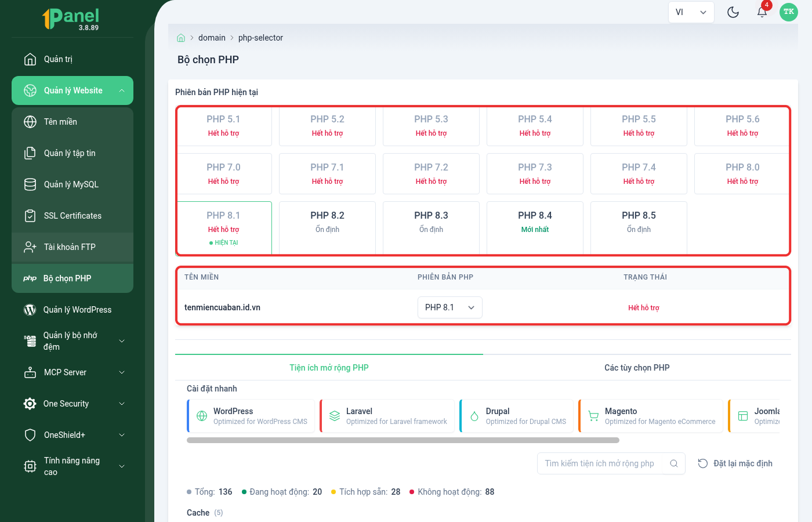Click the Joomla quick install card

[755, 416]
